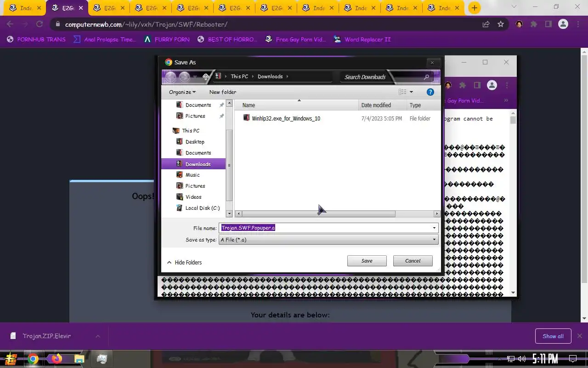Close the downloads bar

580,336
